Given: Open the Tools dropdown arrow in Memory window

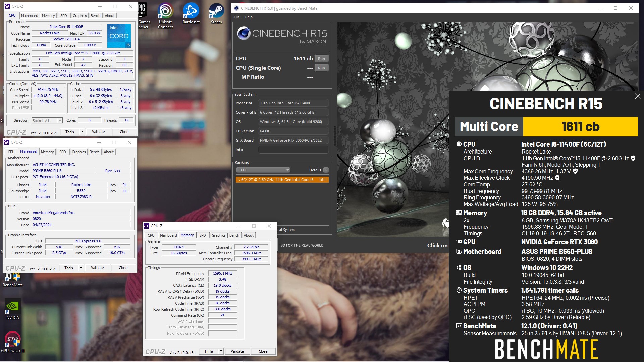Looking at the screenshot, I should click(221, 351).
